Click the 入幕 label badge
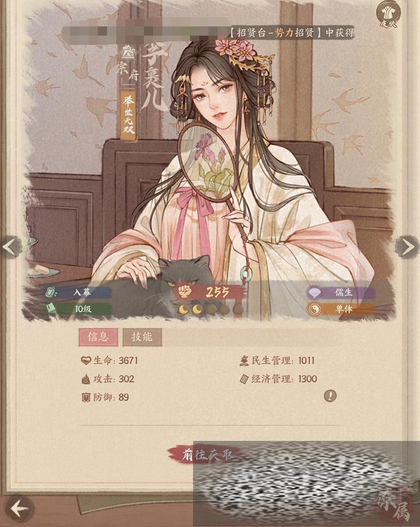Screen dimensions: 420x527 click(79, 292)
